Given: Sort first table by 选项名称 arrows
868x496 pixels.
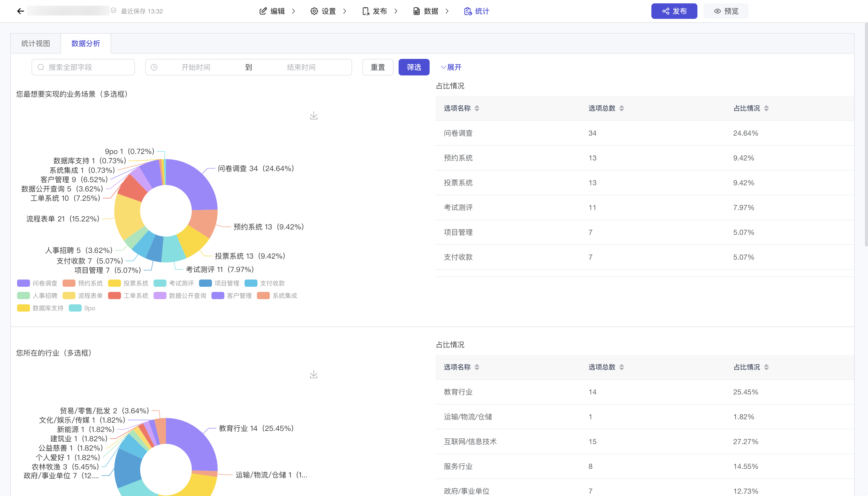Looking at the screenshot, I should 477,108.
